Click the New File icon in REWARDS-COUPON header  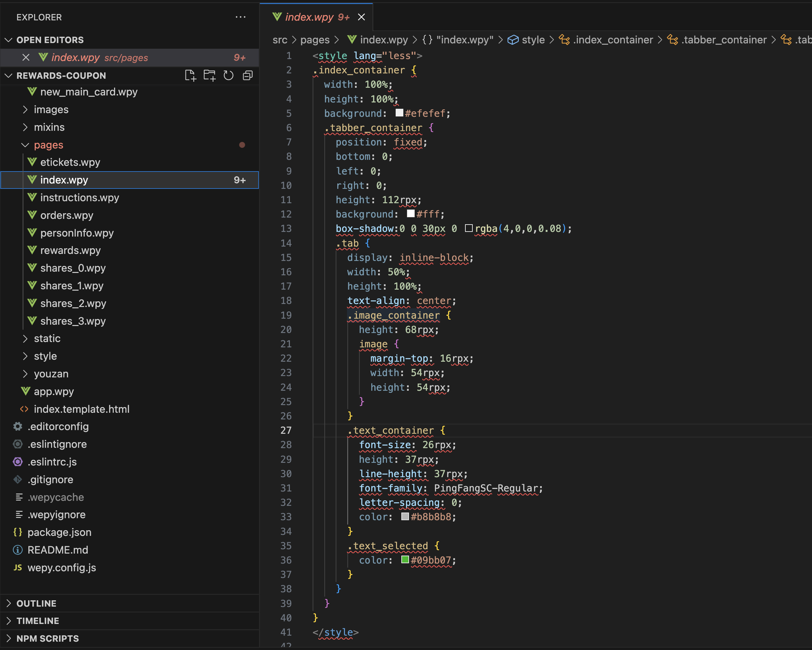coord(190,76)
